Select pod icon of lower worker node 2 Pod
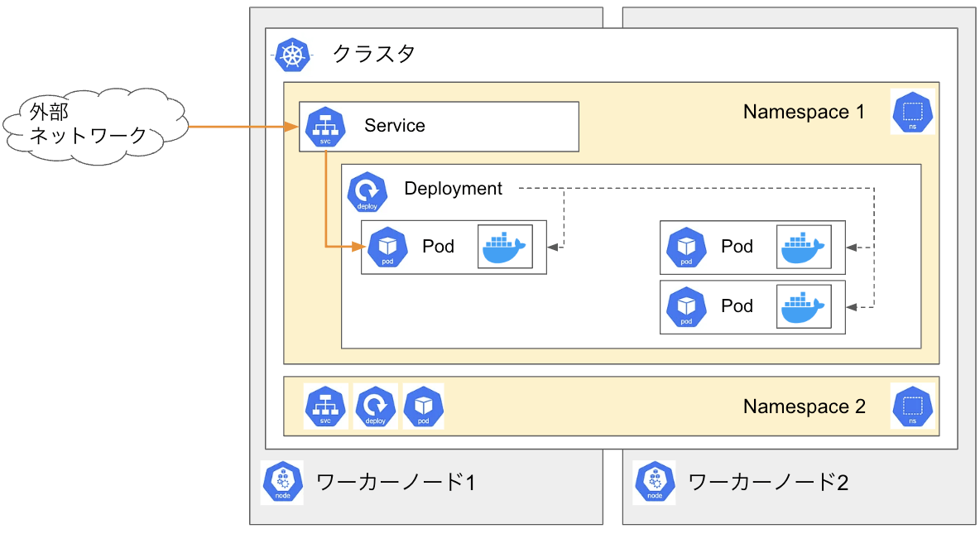Screen dimensions: 980x534 tap(686, 307)
